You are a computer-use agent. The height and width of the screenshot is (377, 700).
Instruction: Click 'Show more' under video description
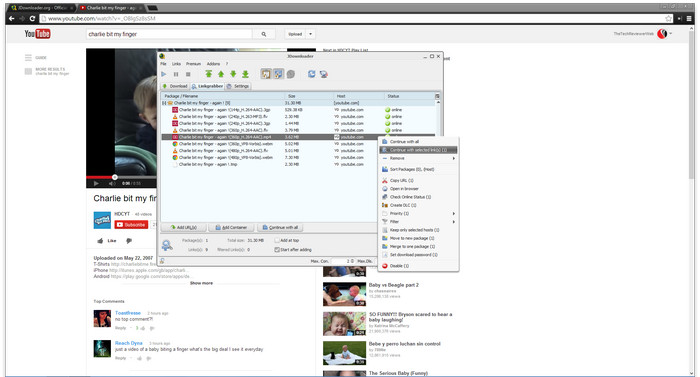tap(201, 283)
